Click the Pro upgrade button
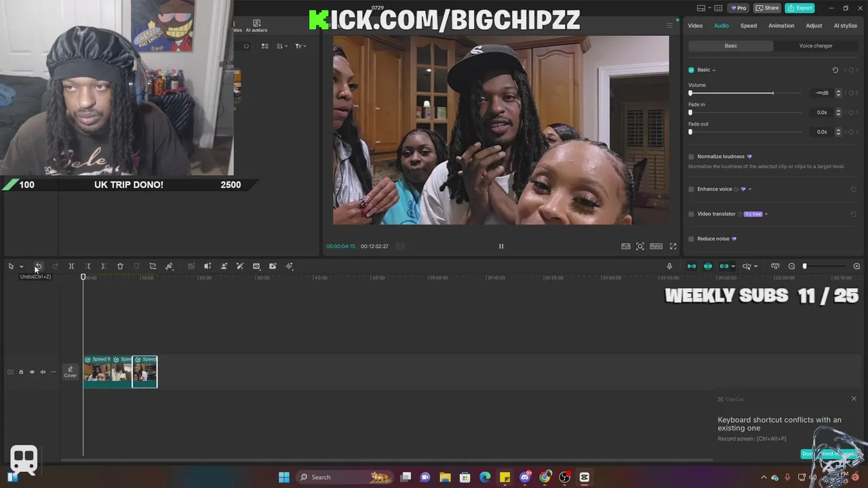The image size is (868, 488). pyautogui.click(x=738, y=8)
